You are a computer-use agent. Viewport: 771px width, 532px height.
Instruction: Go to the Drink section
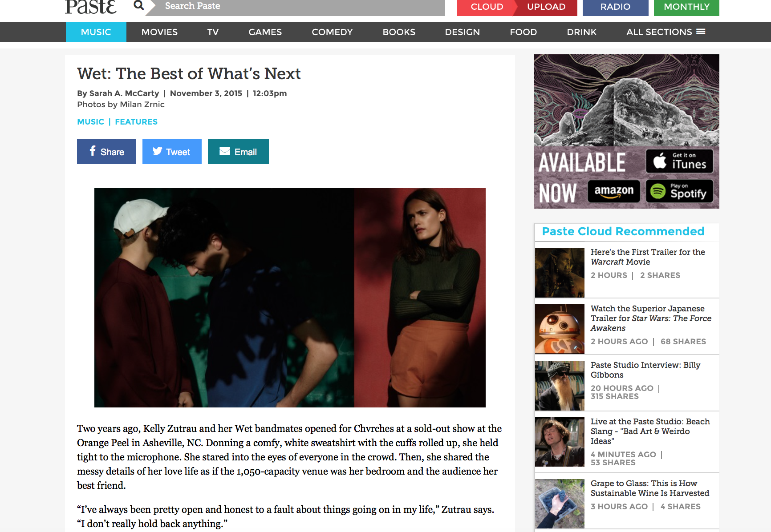581,32
